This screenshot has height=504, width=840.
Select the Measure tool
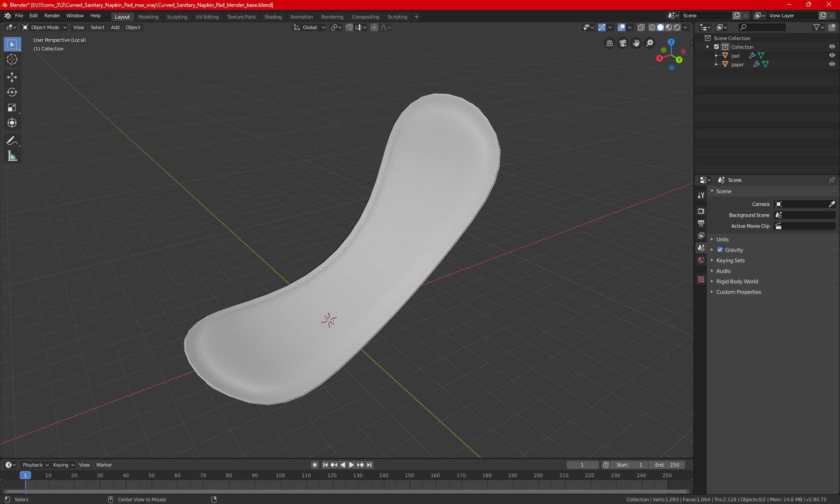12,156
